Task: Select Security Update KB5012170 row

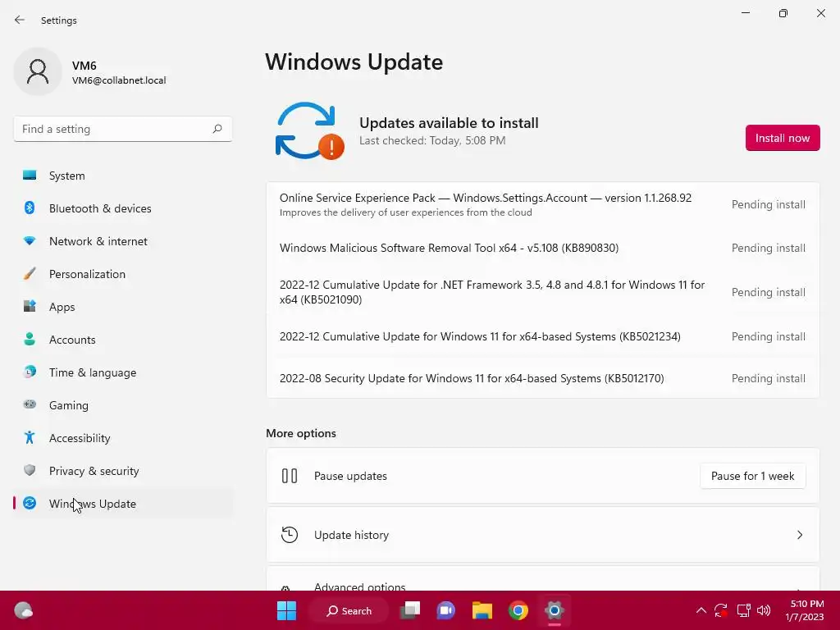Action: pyautogui.click(x=543, y=378)
